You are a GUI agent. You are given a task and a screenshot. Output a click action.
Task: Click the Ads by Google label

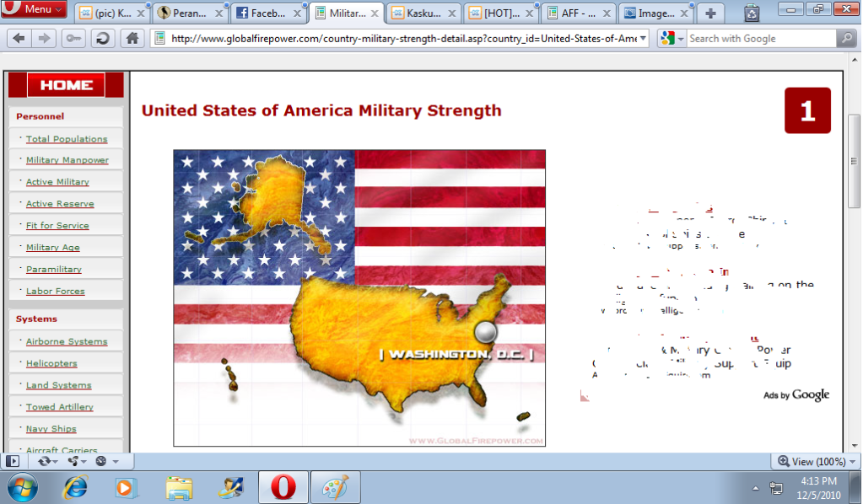point(796,394)
